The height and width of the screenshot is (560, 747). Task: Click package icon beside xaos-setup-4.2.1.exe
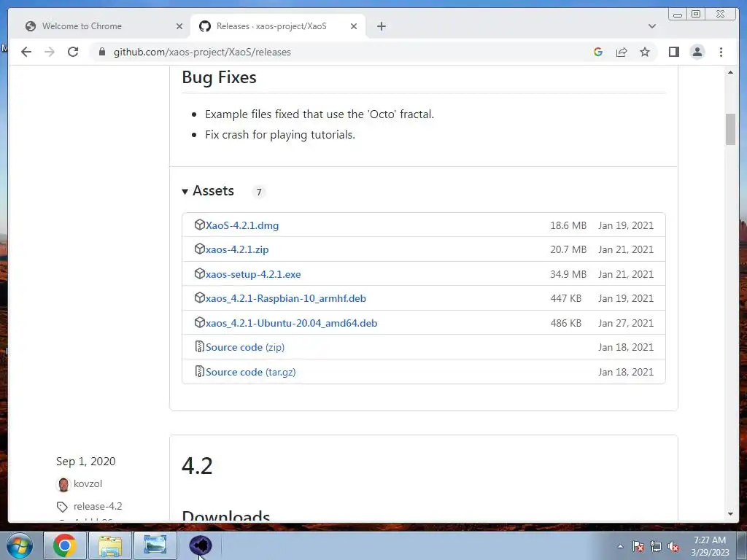(x=200, y=274)
